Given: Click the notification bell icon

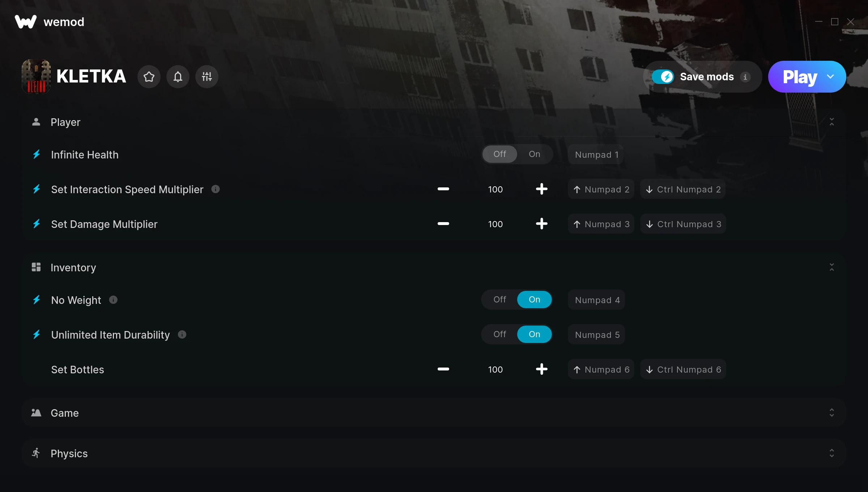Looking at the screenshot, I should tap(178, 76).
